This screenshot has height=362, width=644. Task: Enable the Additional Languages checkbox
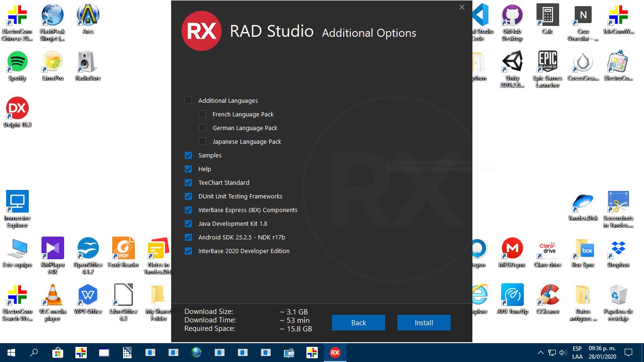pyautogui.click(x=189, y=100)
